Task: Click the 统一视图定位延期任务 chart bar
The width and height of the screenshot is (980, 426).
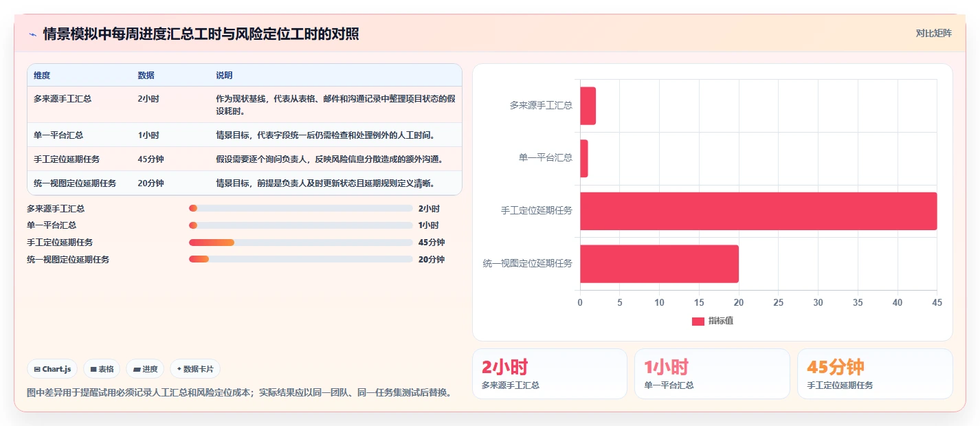Action: (x=659, y=264)
